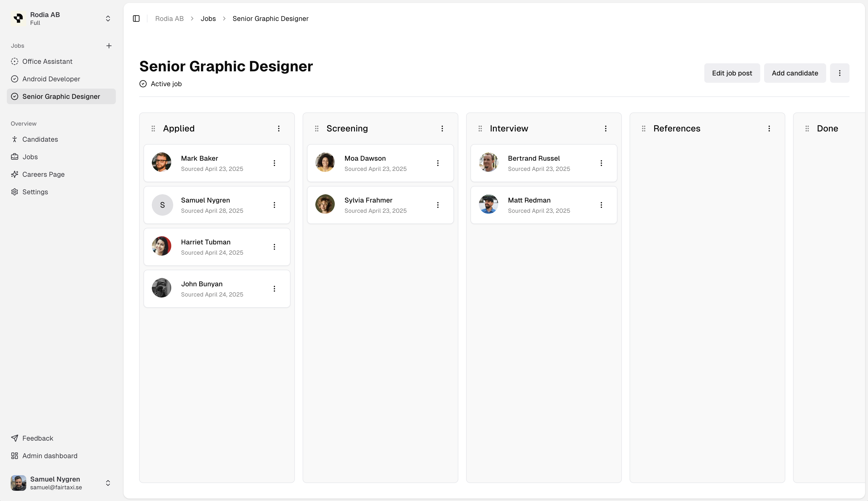
Task: Open the three-dot menu beside Add candidate
Action: coord(840,73)
